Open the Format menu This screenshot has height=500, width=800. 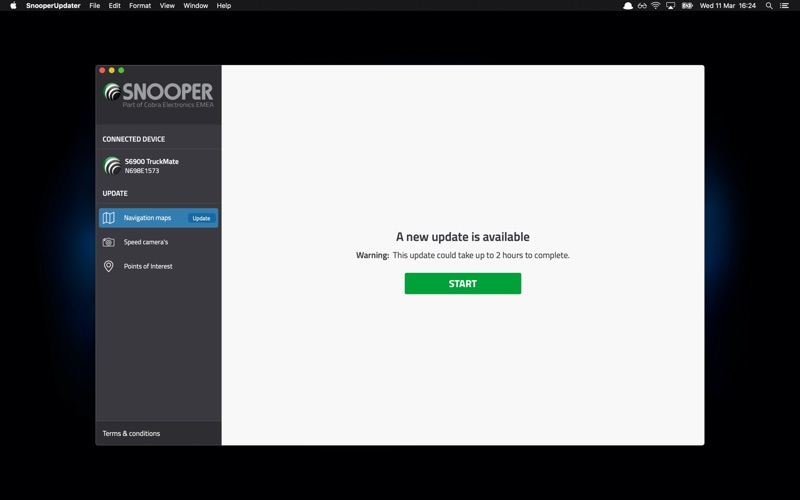pos(140,6)
